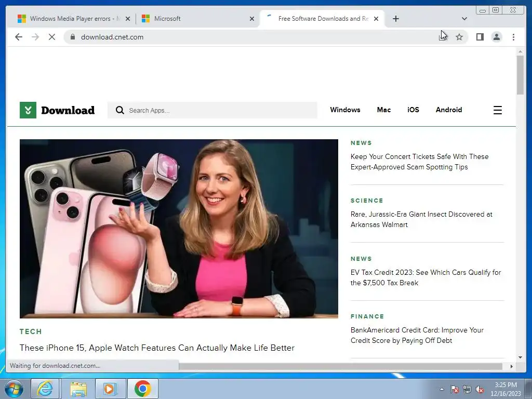532x399 pixels.
Task: Click the Download site title text
Action: pos(68,110)
